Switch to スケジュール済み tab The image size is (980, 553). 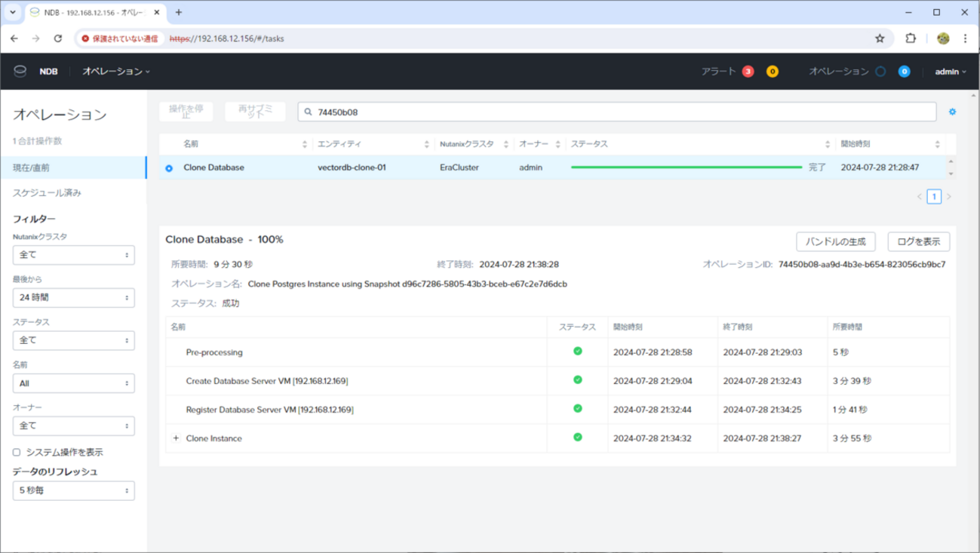(x=47, y=193)
